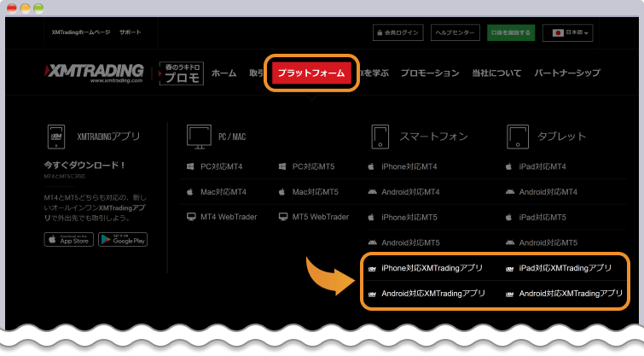This screenshot has height=356, width=644.
Task: Open iPad対応MT5 link
Action: (542, 217)
